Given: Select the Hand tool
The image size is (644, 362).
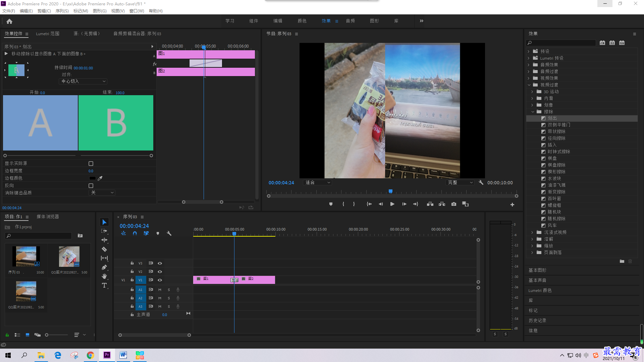Looking at the screenshot, I should click(104, 276).
